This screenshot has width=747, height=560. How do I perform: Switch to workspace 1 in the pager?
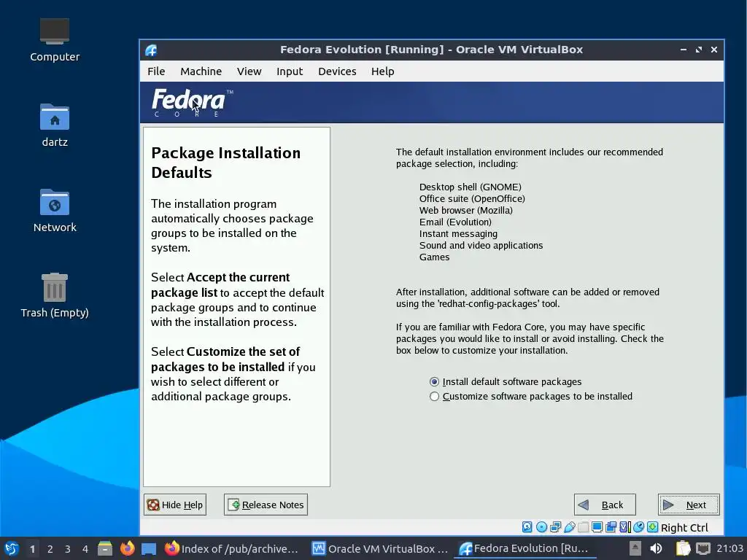tap(32, 549)
